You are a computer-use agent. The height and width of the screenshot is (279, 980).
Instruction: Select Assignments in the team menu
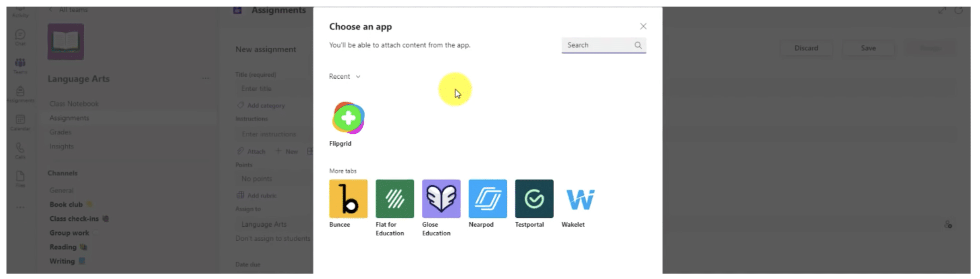point(69,118)
